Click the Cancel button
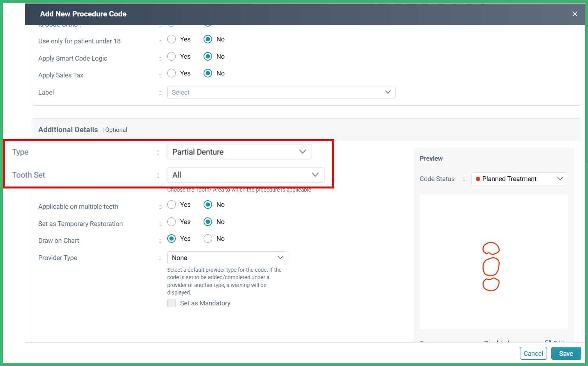This screenshot has height=366, width=588. (533, 353)
